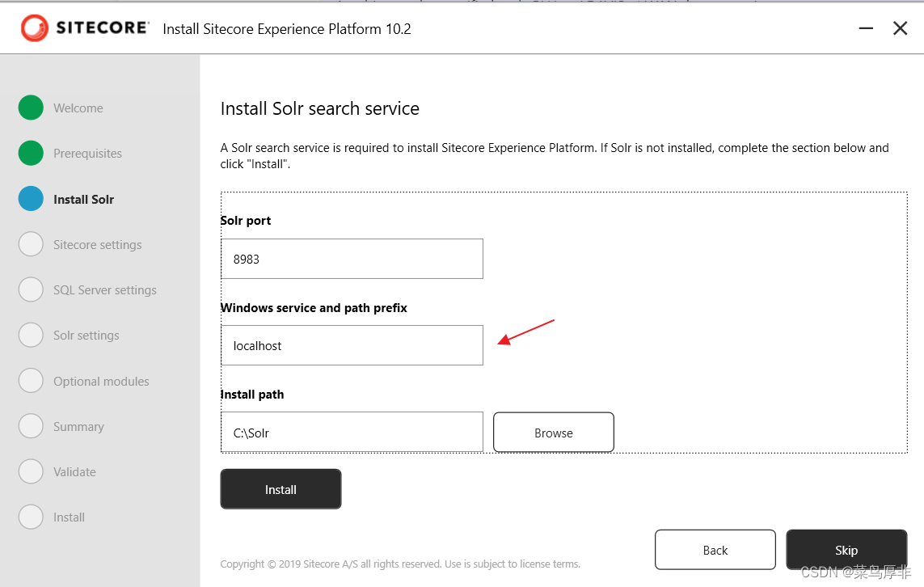Click the Sitecore logo icon
This screenshot has width=924, height=587.
(35, 28)
